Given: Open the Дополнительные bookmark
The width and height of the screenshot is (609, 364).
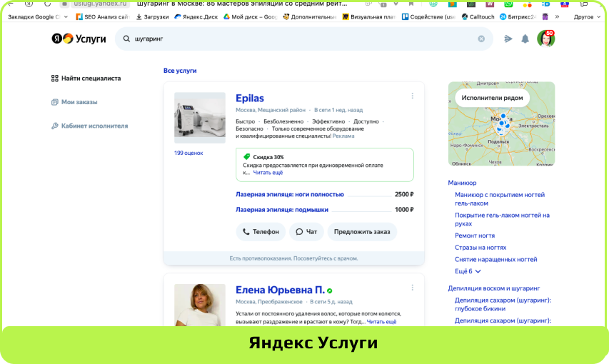Looking at the screenshot, I should pyautogui.click(x=310, y=16).
